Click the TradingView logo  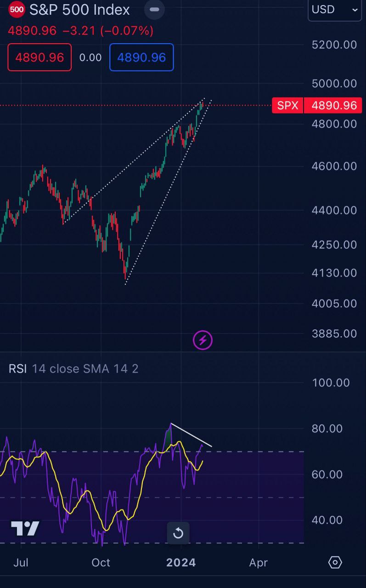(x=25, y=528)
